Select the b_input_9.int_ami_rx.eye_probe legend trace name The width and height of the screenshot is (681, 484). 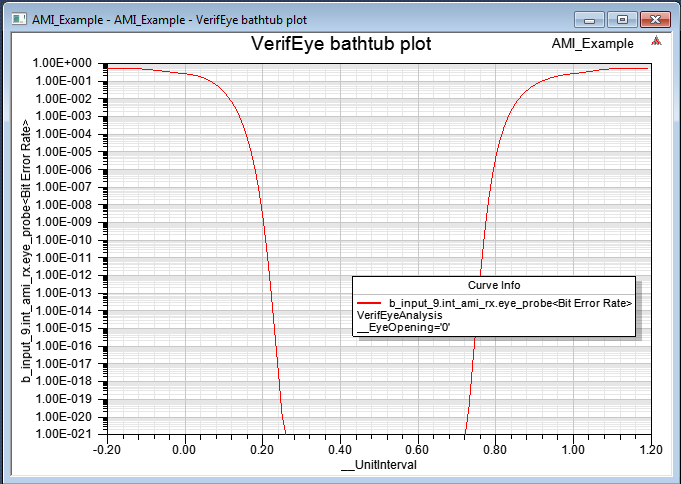click(510, 303)
